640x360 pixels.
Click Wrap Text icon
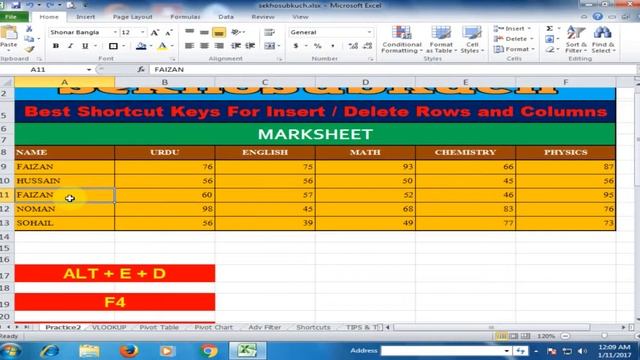point(269,32)
